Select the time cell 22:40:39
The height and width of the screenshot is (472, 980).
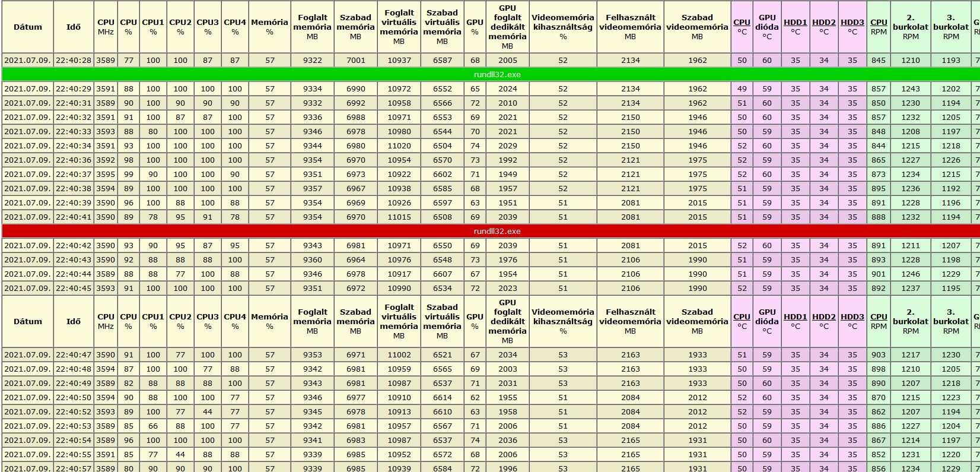tap(74, 203)
